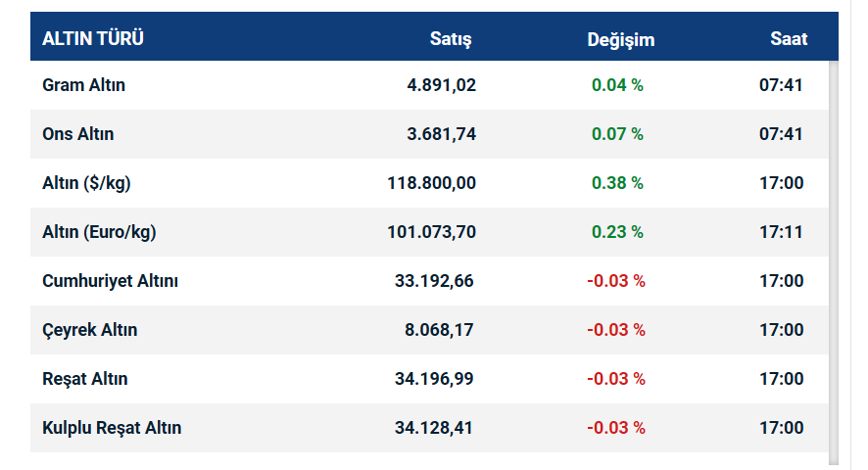The height and width of the screenshot is (470, 868).
Task: Click the Cumhuriyet Altını link
Action: (110, 281)
